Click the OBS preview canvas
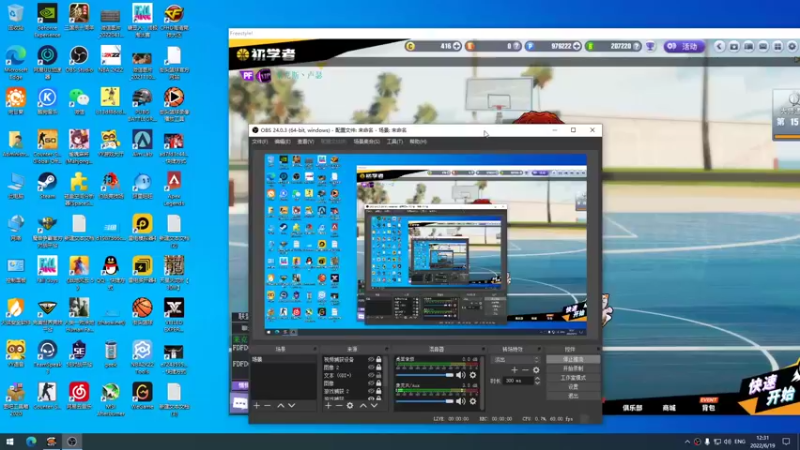The image size is (800, 450). [426, 245]
